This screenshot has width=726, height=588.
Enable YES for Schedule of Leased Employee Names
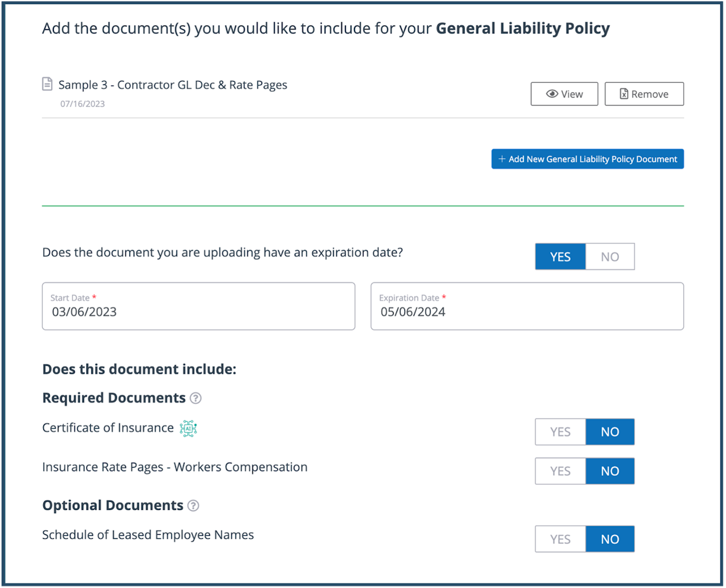click(560, 539)
